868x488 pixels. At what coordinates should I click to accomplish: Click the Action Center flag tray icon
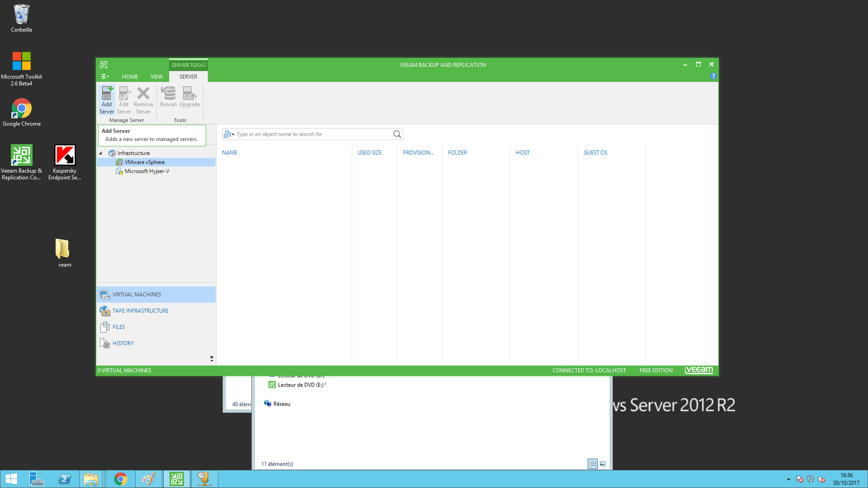pos(800,479)
